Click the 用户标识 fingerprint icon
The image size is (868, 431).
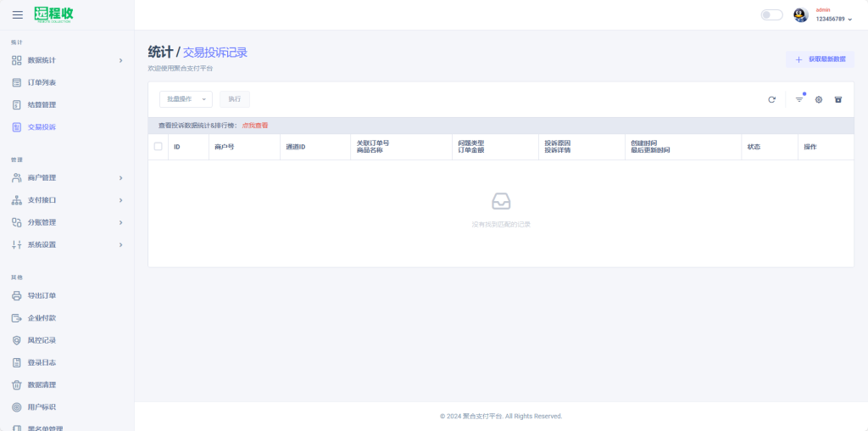(x=17, y=407)
